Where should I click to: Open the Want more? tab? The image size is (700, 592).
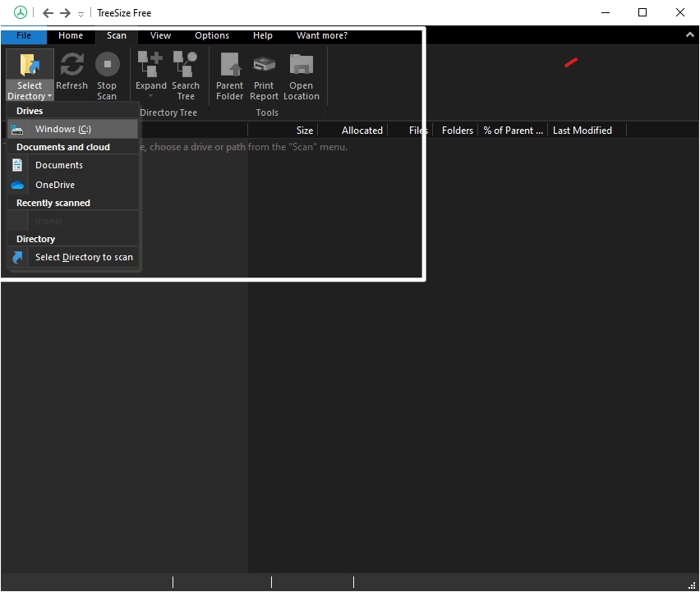[322, 35]
